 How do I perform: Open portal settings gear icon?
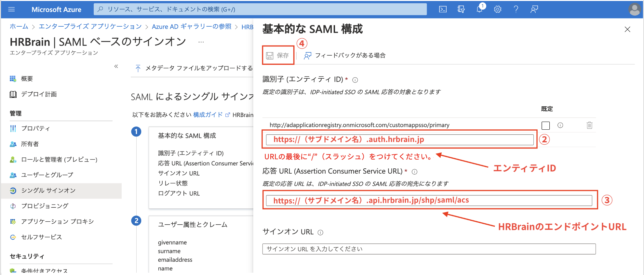[x=498, y=9]
